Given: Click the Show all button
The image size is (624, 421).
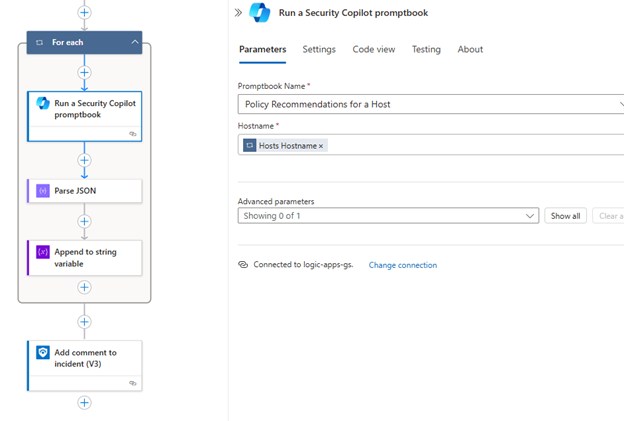Looking at the screenshot, I should pyautogui.click(x=565, y=216).
